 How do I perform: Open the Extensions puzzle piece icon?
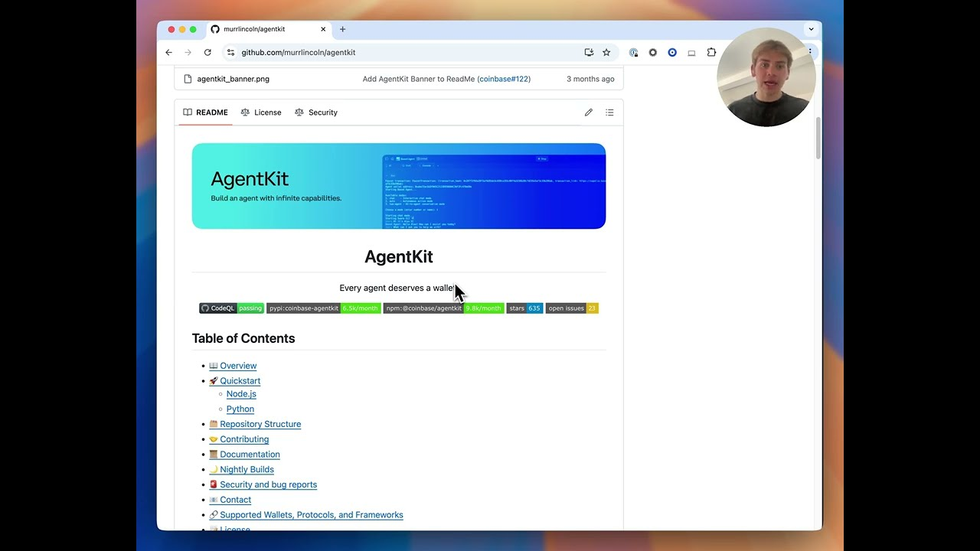711,53
